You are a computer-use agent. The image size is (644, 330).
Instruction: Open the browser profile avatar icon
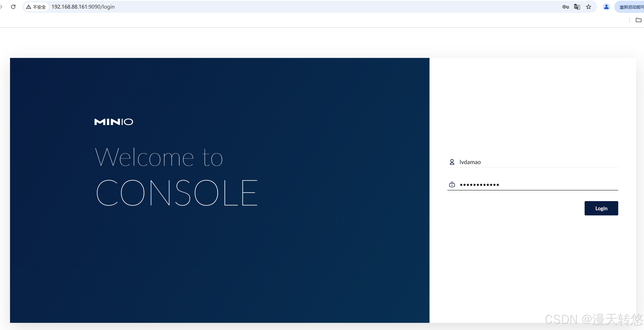tap(606, 7)
